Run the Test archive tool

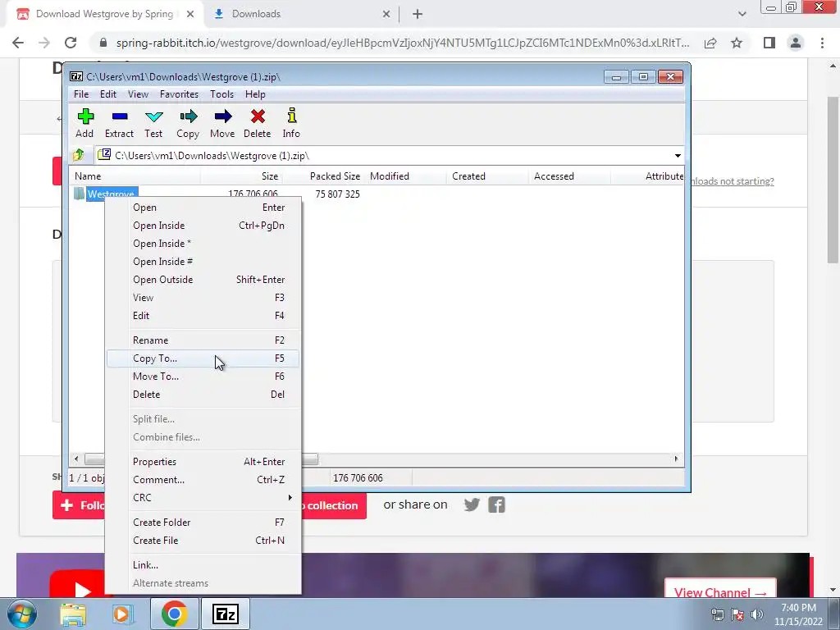pyautogui.click(x=153, y=124)
